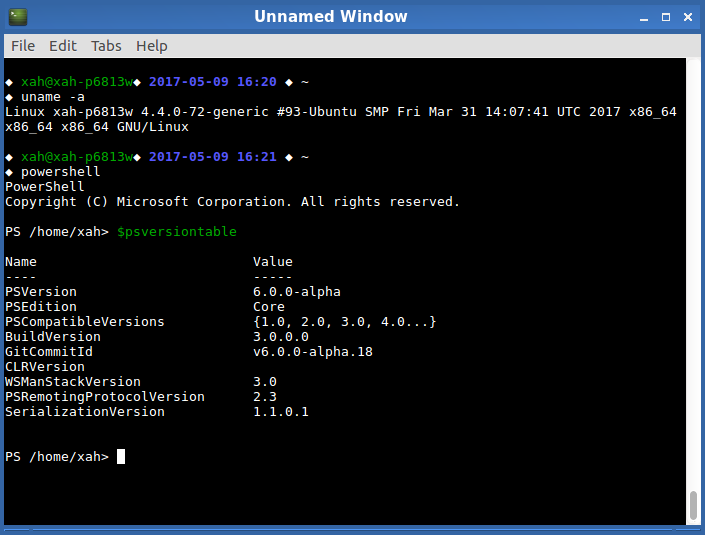The width and height of the screenshot is (705, 535).
Task: Click the terminal icon in title bar
Action: (18, 17)
